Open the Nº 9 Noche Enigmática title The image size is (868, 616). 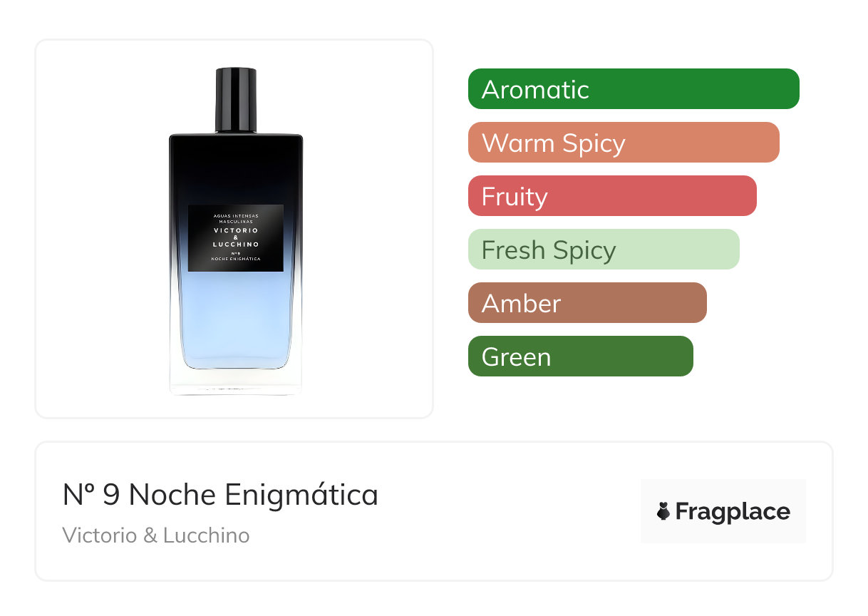(220, 494)
